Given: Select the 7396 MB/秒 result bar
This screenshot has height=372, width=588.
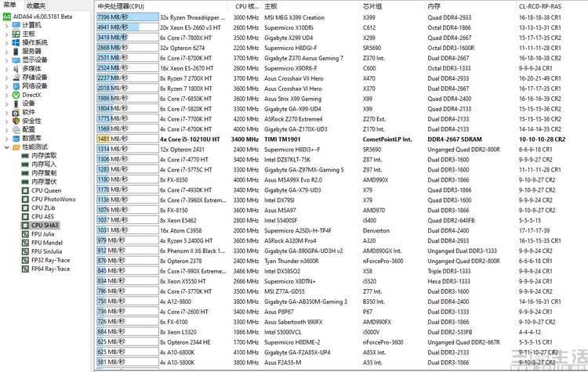Looking at the screenshot, I should point(128,17).
